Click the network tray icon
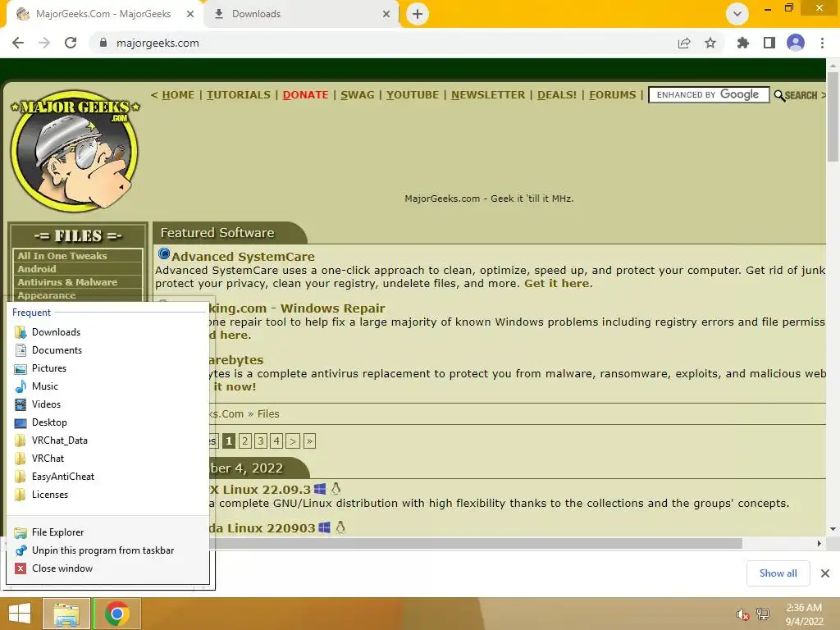The width and height of the screenshot is (840, 630). 763,614
